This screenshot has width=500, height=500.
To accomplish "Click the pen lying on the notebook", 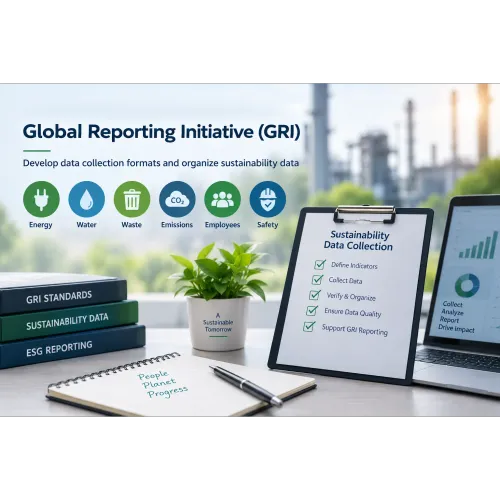I will pyautogui.click(x=246, y=385).
